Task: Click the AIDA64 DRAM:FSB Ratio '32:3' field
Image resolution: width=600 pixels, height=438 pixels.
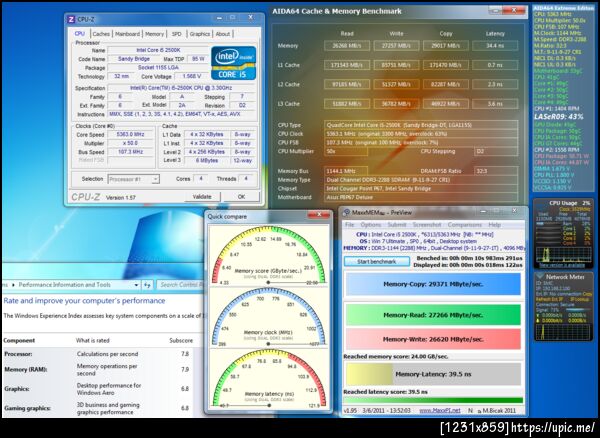Action: tap(496, 171)
